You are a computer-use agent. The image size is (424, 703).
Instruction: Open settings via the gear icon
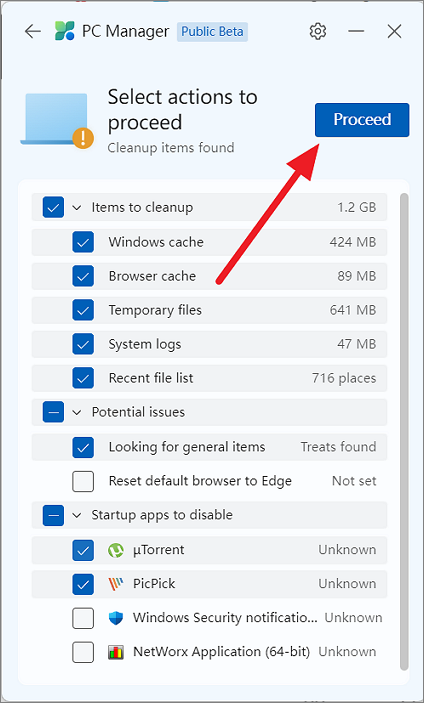318,31
